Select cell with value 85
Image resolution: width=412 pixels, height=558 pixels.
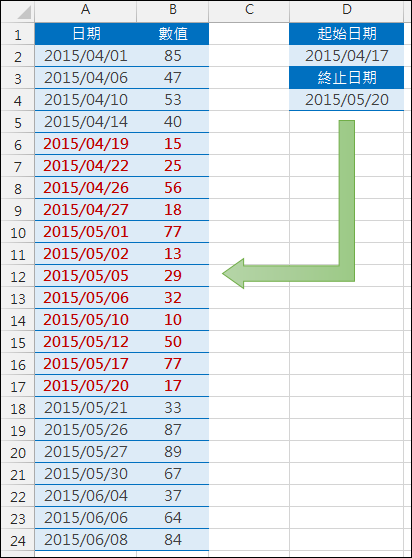coord(173,56)
